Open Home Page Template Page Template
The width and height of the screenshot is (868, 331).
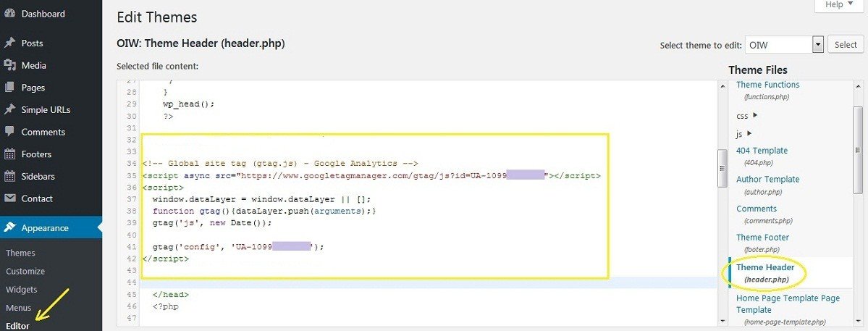coord(788,304)
